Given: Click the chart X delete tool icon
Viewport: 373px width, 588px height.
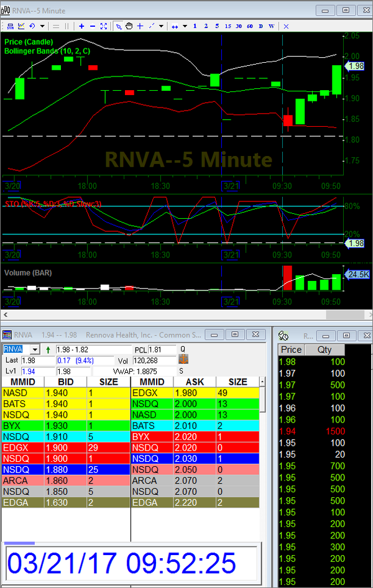Looking at the screenshot, I should pos(286,26).
